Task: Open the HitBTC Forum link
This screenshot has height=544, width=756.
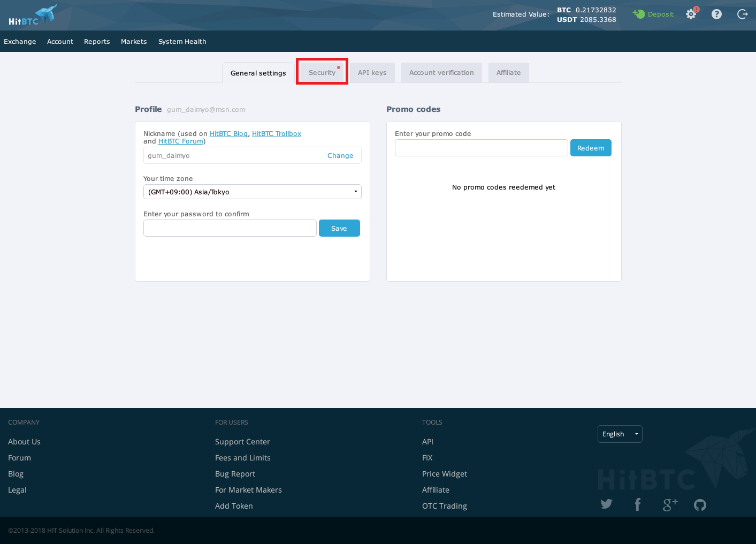Action: point(181,141)
